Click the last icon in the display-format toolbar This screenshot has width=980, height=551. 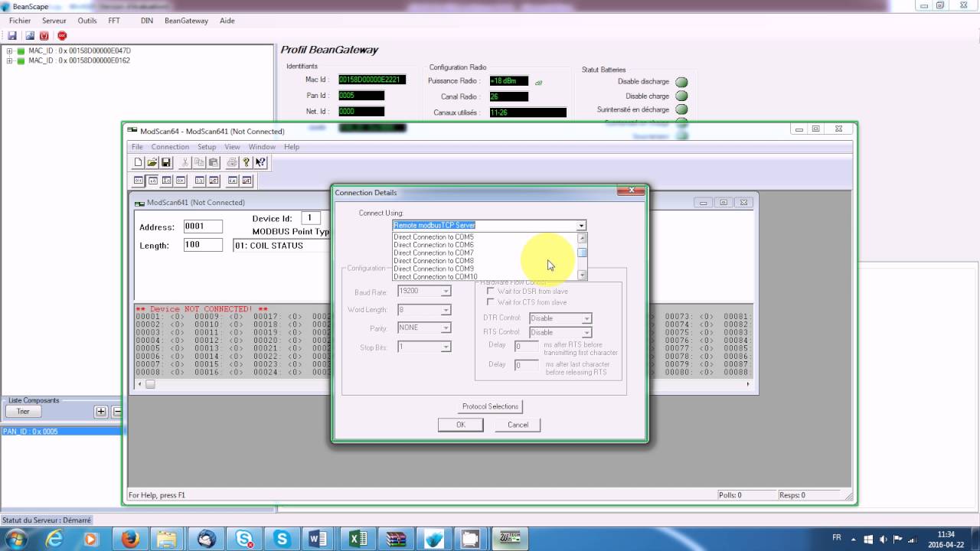(x=247, y=181)
